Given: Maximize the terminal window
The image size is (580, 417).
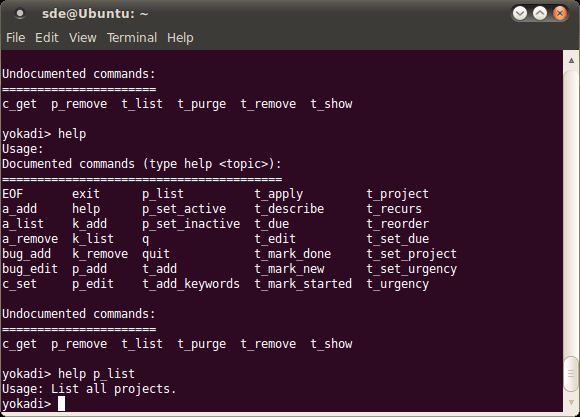Looking at the screenshot, I should tap(540, 14).
